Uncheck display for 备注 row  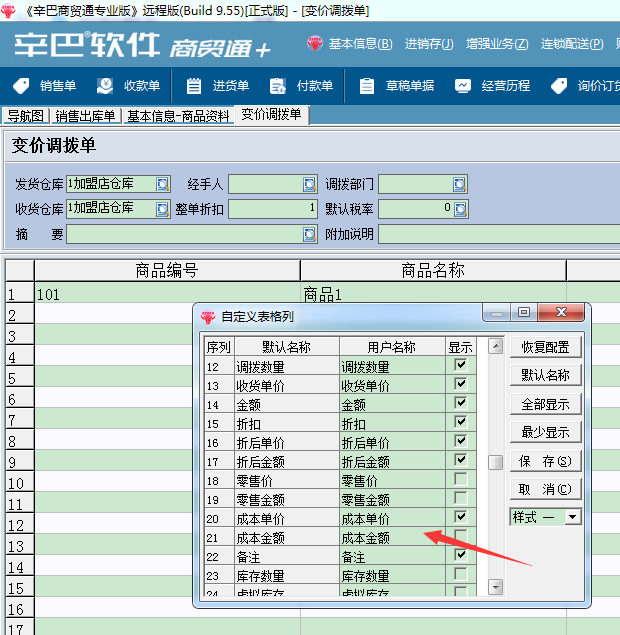point(460,555)
